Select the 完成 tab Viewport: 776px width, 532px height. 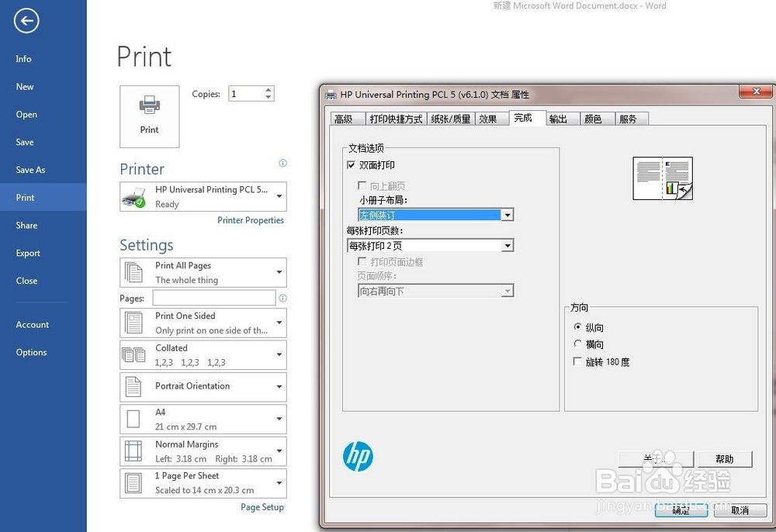[528, 118]
